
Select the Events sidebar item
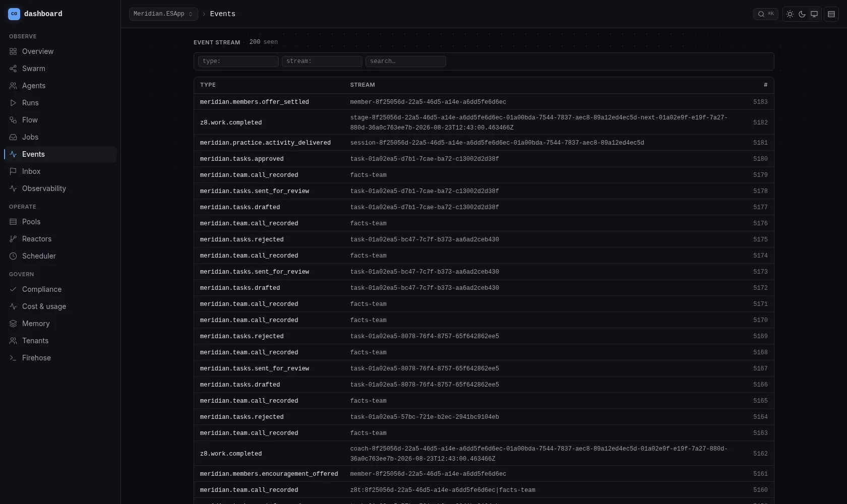(x=60, y=154)
